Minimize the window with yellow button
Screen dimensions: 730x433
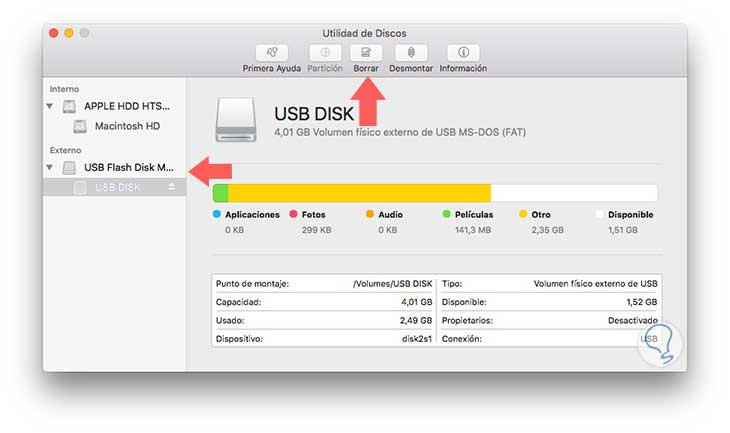click(x=69, y=33)
